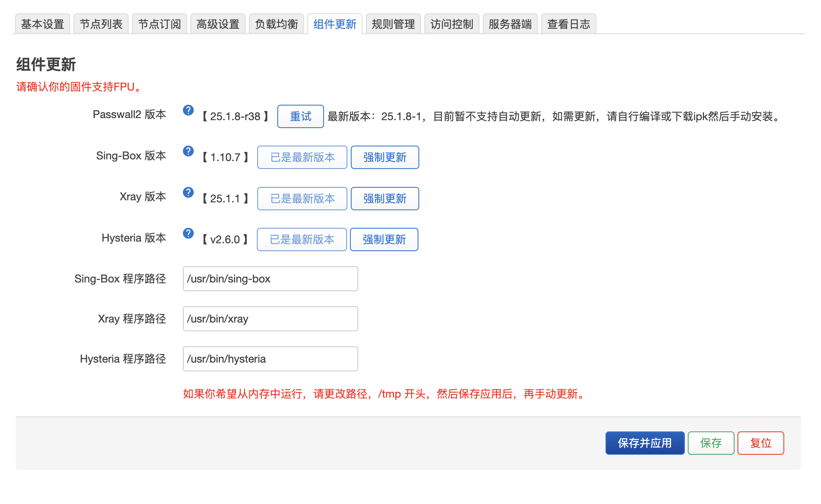This screenshot has width=821, height=504.
Task: Click the 保存并应用 button
Action: [645, 443]
